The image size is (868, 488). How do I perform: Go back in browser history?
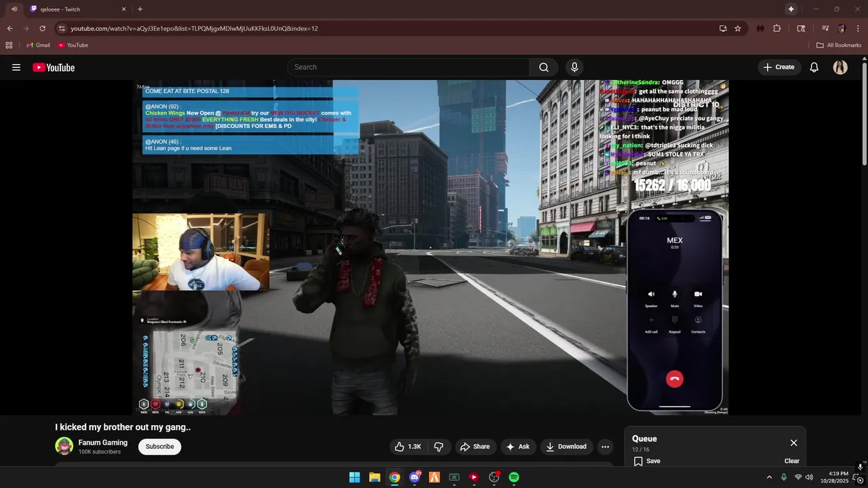(x=9, y=28)
